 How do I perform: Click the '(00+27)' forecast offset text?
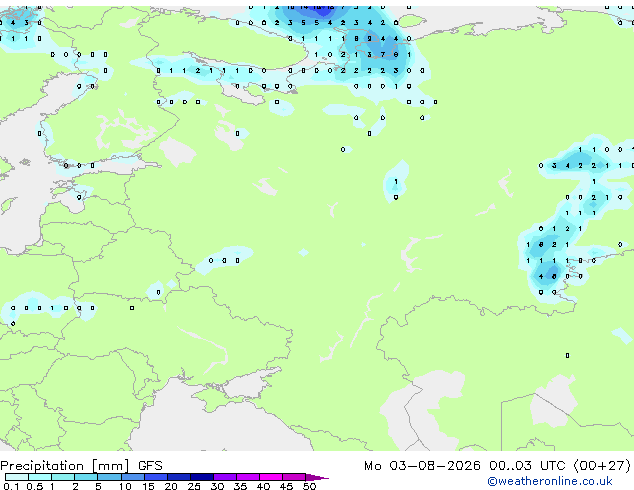[602, 466]
